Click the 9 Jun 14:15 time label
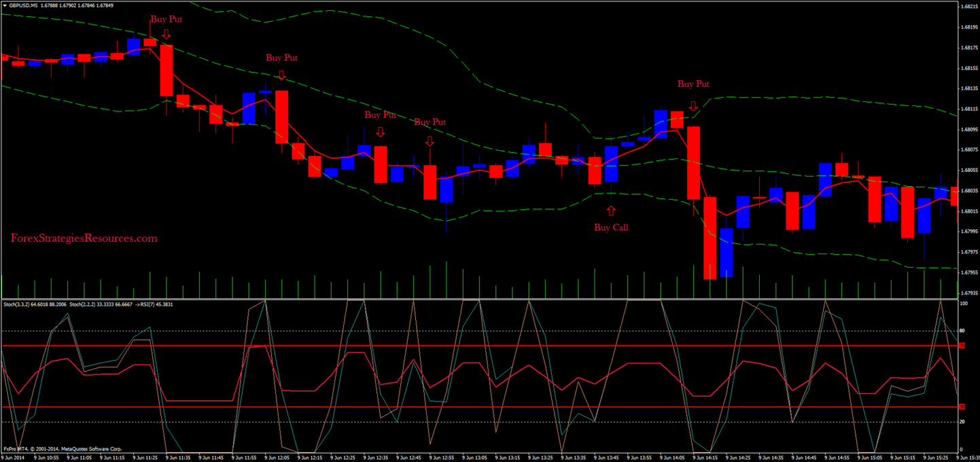The image size is (980, 462). click(x=705, y=458)
